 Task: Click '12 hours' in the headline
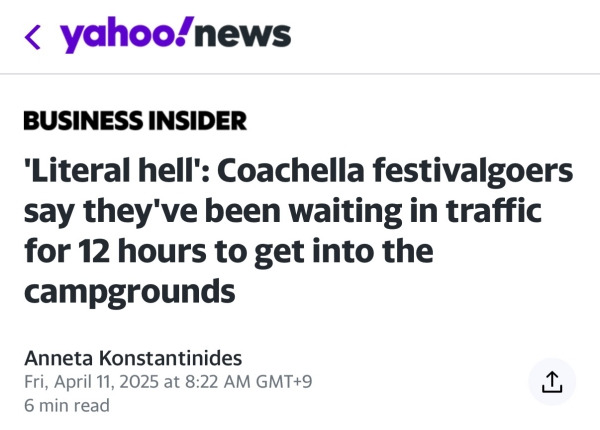click(142, 251)
